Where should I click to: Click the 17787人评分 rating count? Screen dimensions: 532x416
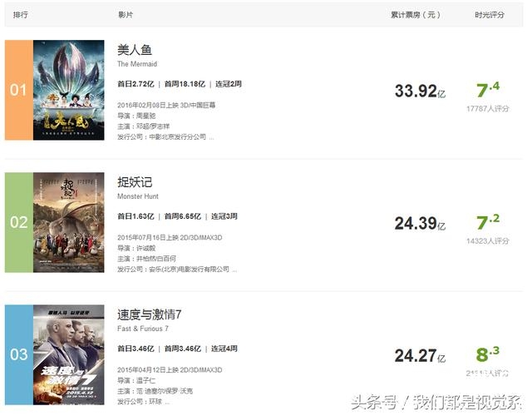[x=488, y=109]
